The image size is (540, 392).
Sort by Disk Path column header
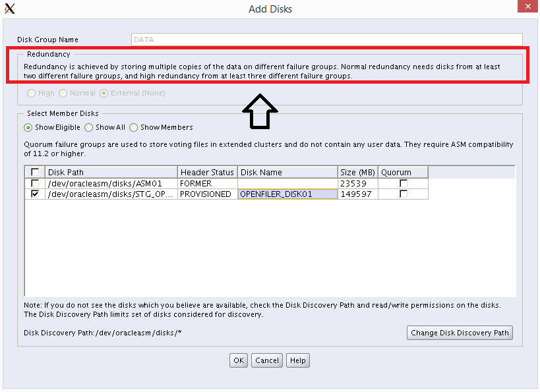(x=111, y=172)
